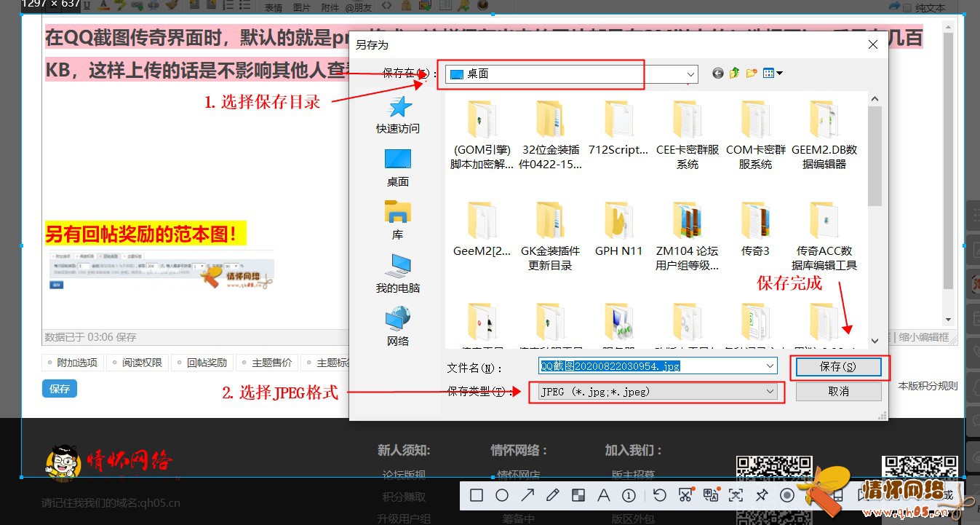Click file list scroll-up arrow

click(x=875, y=98)
